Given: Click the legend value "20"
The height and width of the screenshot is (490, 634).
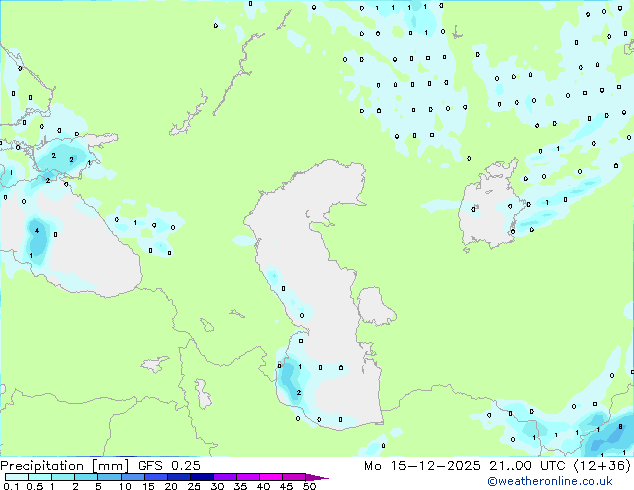Looking at the screenshot, I should [x=171, y=486].
